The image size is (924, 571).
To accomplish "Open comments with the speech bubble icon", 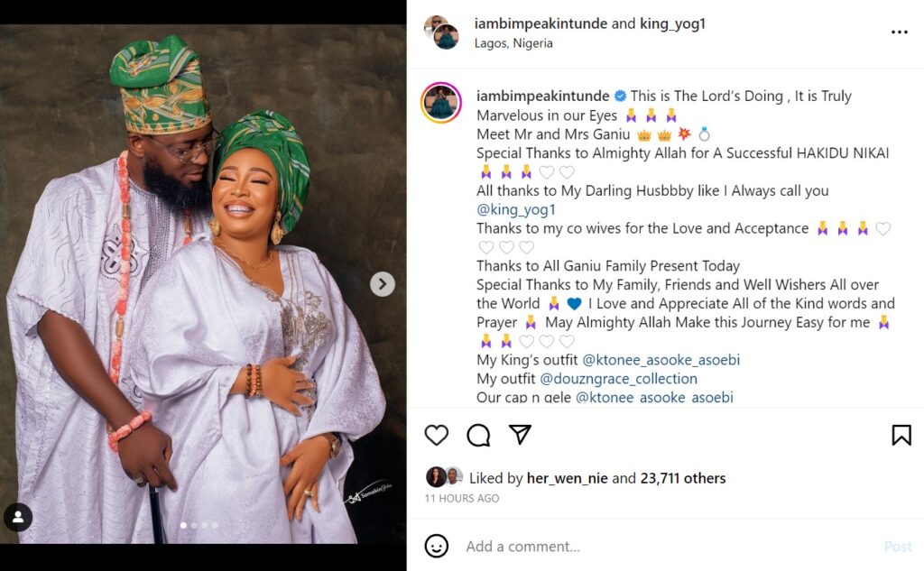I will point(478,436).
